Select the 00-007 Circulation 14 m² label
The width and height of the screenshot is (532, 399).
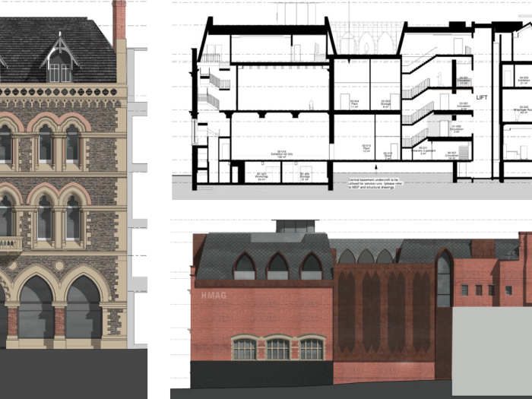451,155
